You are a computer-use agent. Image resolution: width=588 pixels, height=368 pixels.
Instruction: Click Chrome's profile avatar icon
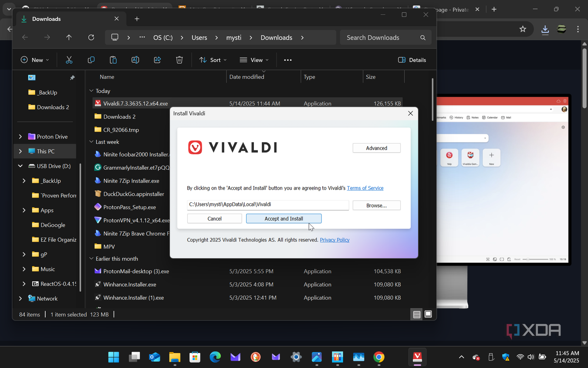562,29
